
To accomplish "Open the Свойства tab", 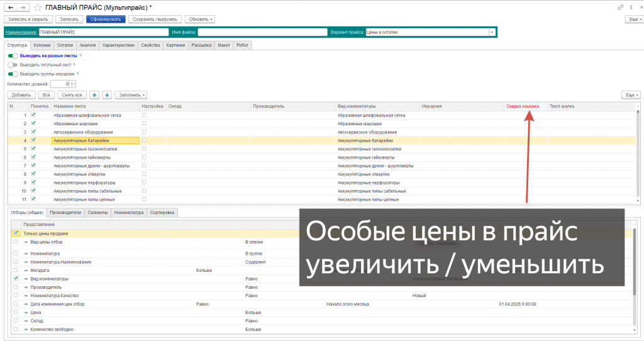I will [150, 45].
